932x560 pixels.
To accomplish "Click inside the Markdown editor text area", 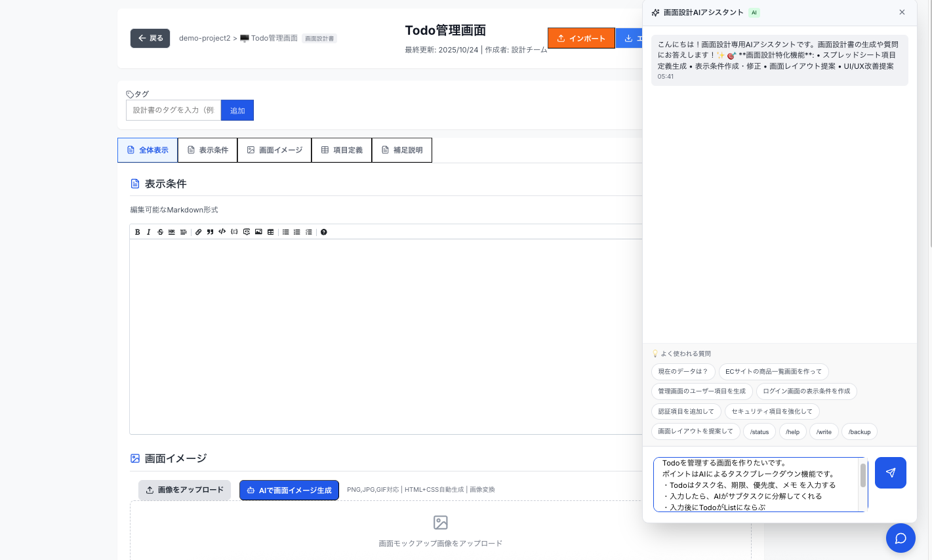I will tap(386, 336).
